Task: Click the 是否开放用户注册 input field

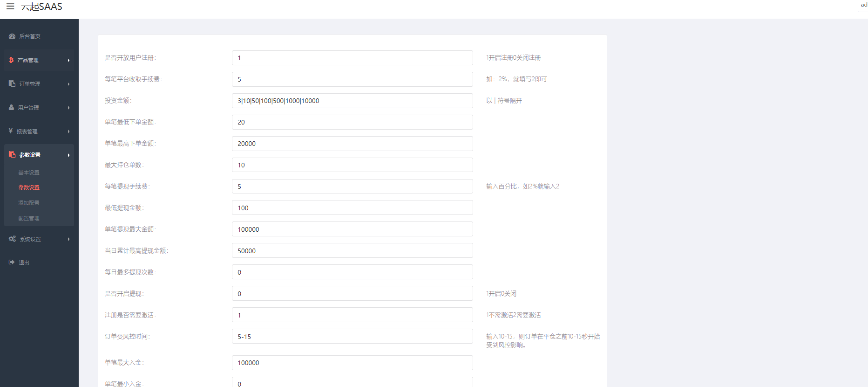Action: click(x=352, y=58)
